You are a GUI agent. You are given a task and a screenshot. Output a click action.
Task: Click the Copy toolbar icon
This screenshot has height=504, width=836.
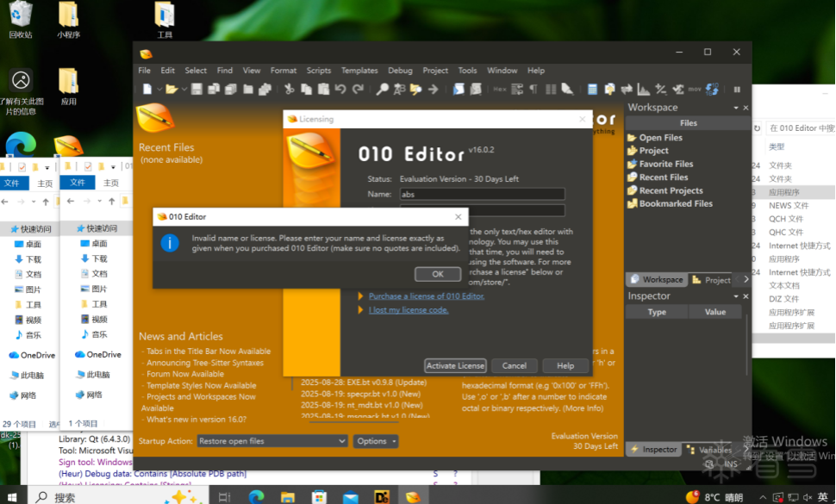pyautogui.click(x=307, y=90)
